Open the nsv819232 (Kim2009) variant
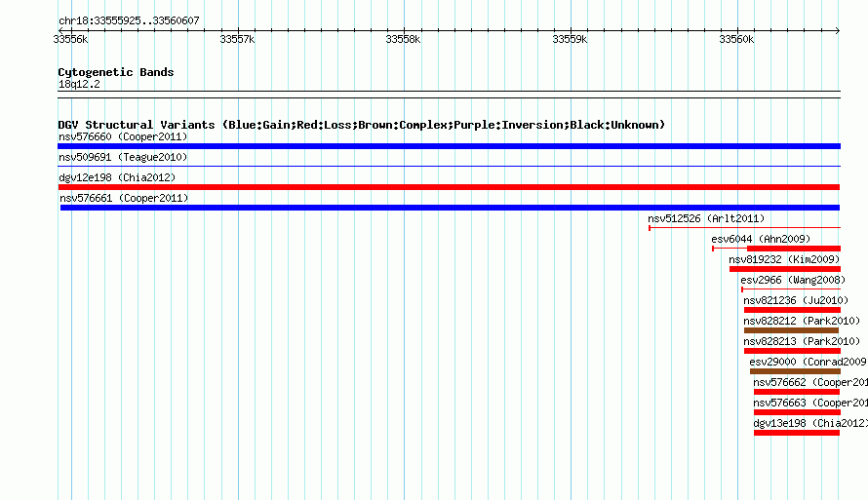This screenshot has width=868, height=500. coord(784,259)
